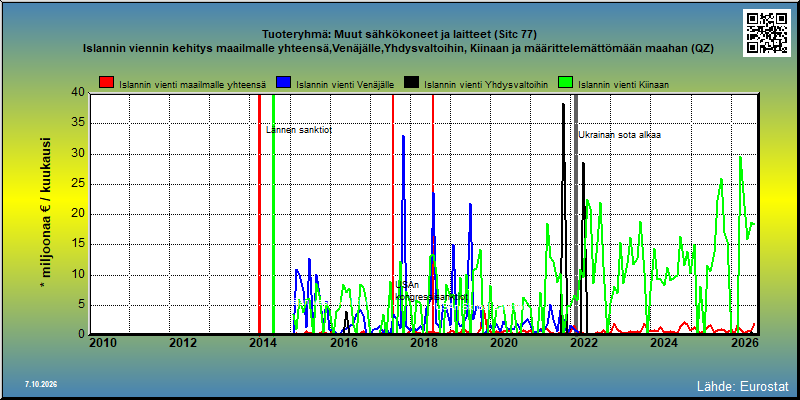The height and width of the screenshot is (400, 800).
Task: Click the red legend swatch for world exports
Action: 107,83
